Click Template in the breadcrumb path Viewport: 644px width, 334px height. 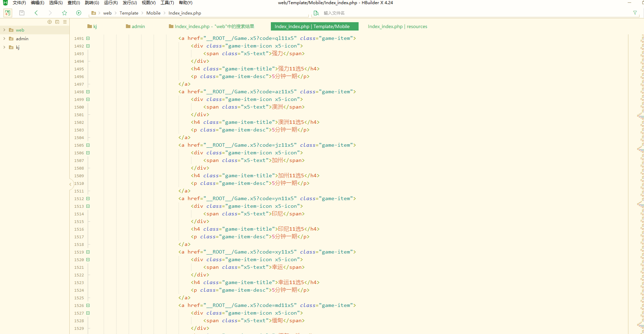129,13
